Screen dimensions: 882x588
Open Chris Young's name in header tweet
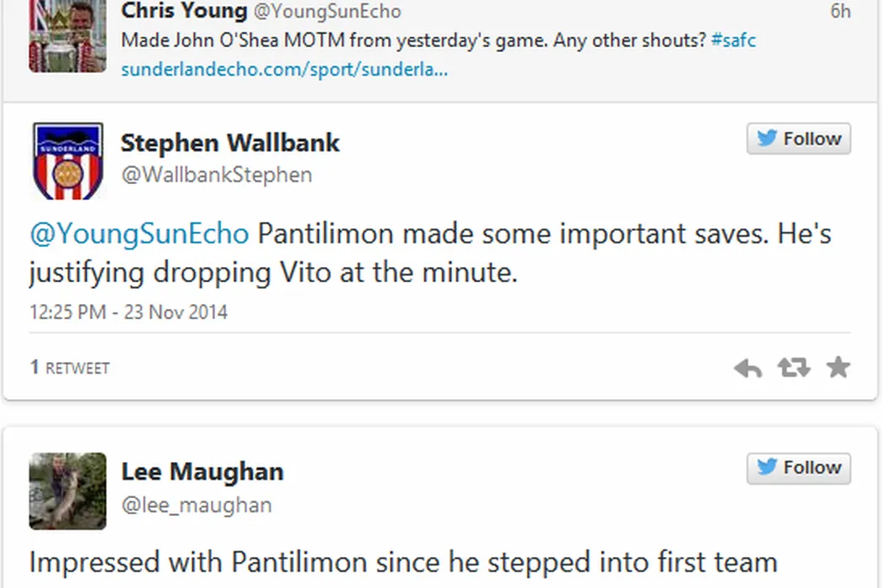[184, 11]
